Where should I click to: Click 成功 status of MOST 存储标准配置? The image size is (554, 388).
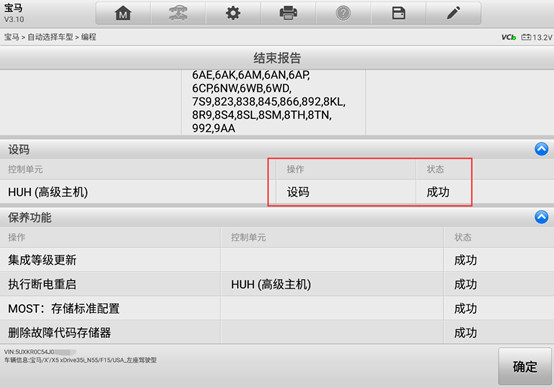tap(465, 309)
